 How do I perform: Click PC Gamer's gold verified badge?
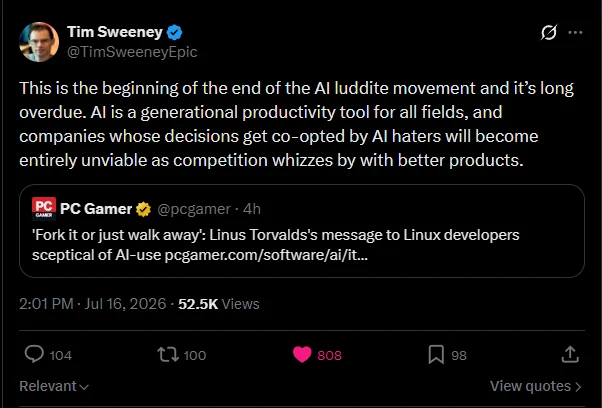coord(143,209)
